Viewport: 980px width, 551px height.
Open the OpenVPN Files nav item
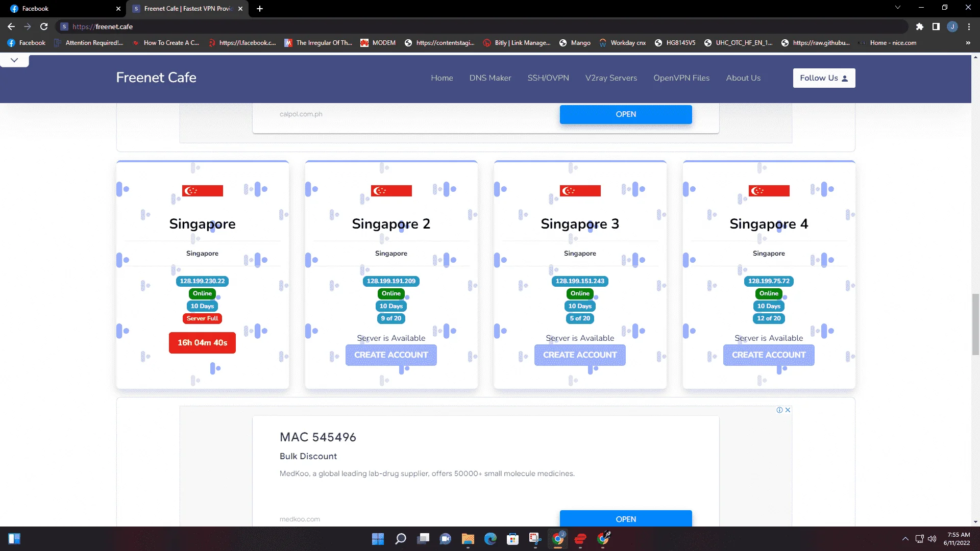coord(681,78)
